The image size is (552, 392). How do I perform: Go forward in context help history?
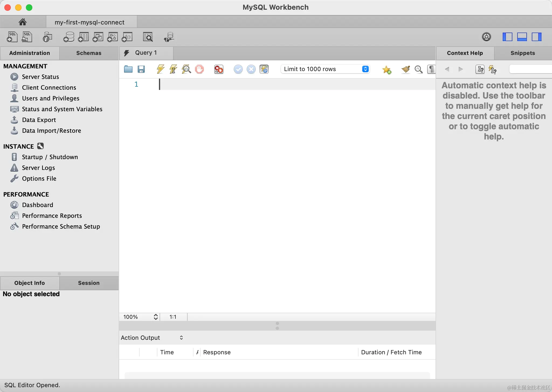click(461, 69)
